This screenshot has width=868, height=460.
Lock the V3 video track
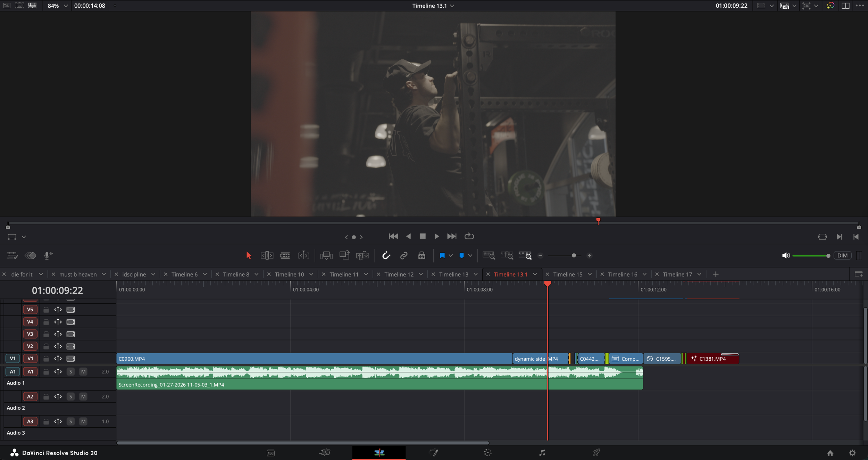click(46, 334)
